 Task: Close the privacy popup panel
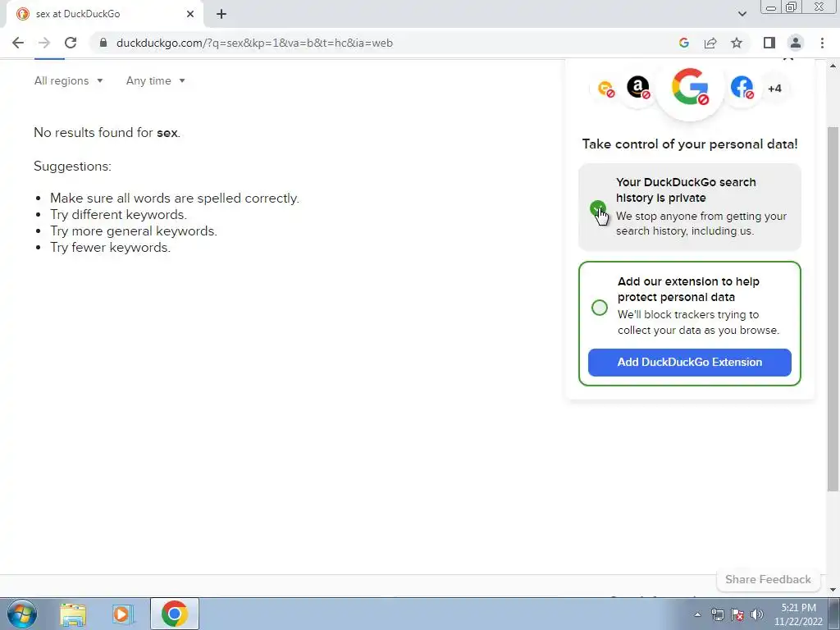click(x=788, y=57)
